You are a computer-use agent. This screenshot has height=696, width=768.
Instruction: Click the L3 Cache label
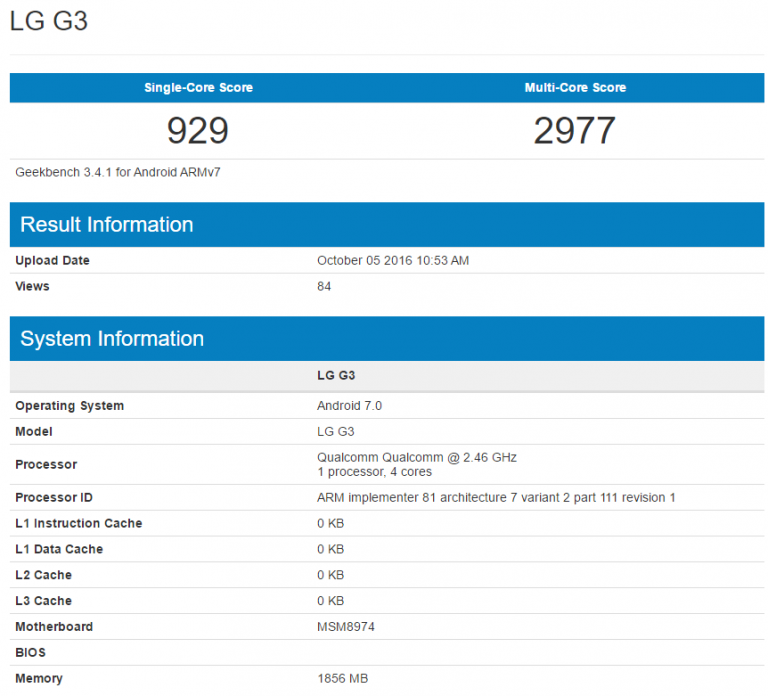point(44,601)
